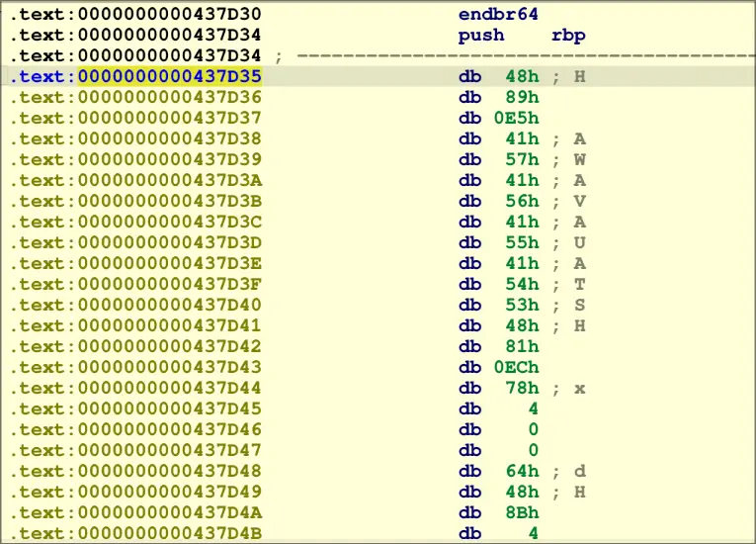The height and width of the screenshot is (544, 756).
Task: Select the rbp operand
Action: pos(568,35)
